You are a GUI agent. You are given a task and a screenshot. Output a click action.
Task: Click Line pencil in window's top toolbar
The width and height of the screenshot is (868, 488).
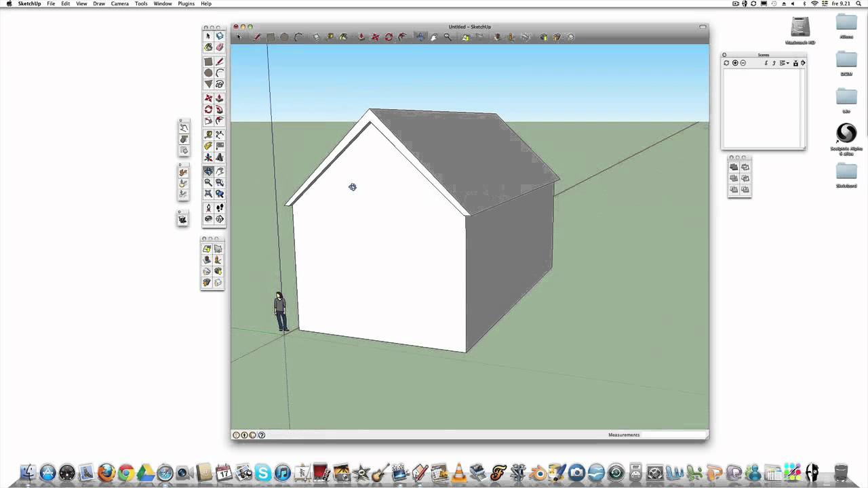click(x=257, y=37)
